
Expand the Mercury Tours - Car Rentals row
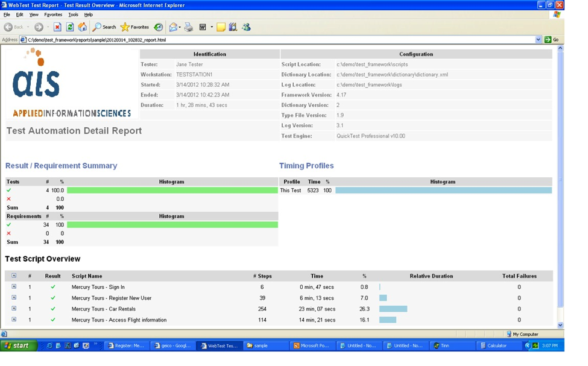click(x=14, y=309)
